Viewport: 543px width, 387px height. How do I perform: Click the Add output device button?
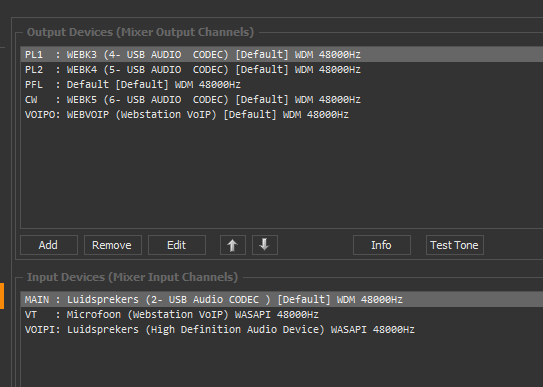[49, 245]
